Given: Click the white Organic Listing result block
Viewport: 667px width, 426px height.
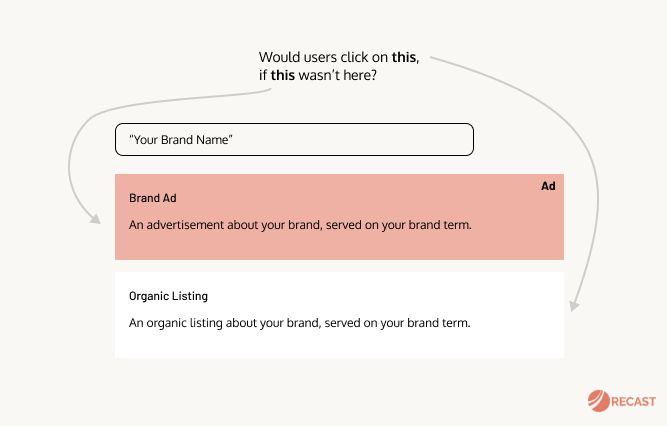Looking at the screenshot, I should pos(339,315).
